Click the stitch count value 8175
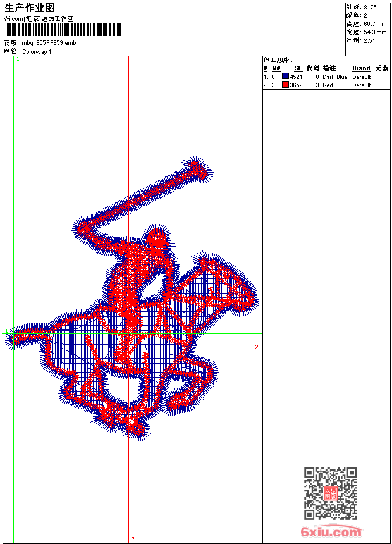This screenshot has width=392, height=544. pyautogui.click(x=370, y=8)
